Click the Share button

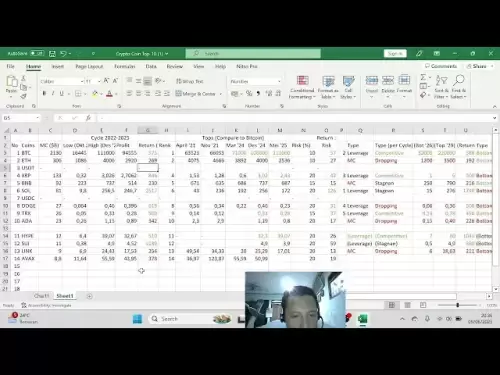pyautogui.click(x=477, y=66)
